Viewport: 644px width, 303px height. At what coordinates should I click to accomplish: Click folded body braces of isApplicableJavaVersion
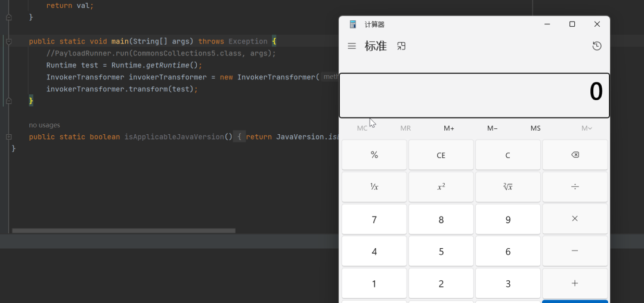240,137
